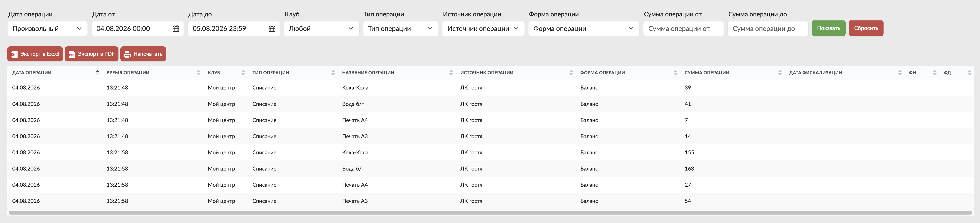Expand Источник операции filter dropdown

pos(483,29)
